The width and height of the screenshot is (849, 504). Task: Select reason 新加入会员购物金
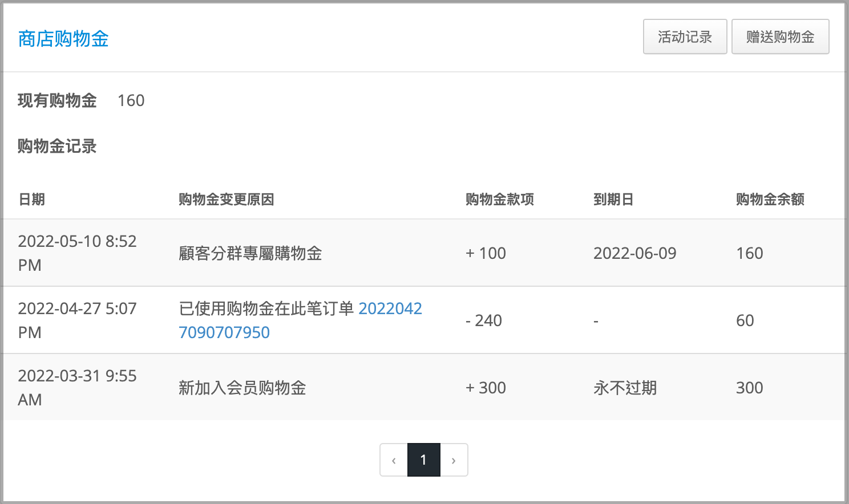tap(242, 388)
